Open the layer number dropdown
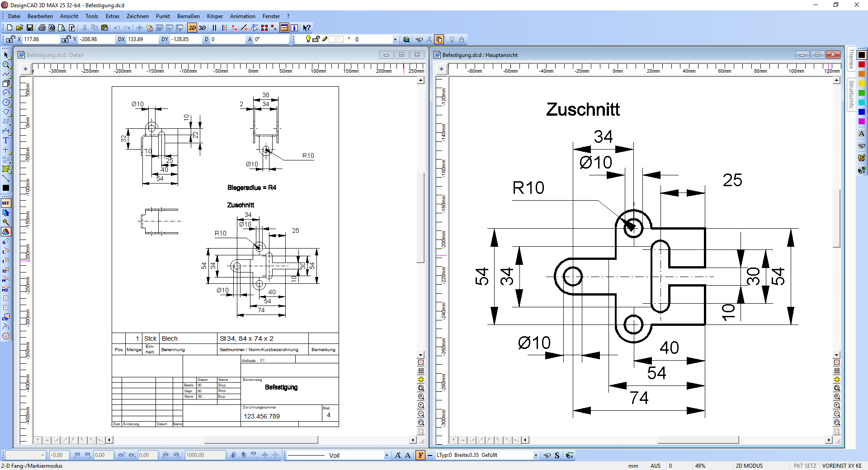Screen dimensions: 868x470 [395, 40]
